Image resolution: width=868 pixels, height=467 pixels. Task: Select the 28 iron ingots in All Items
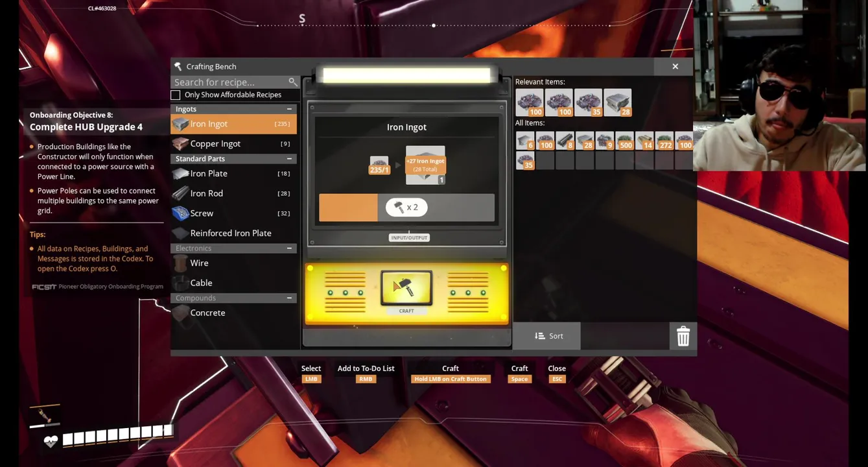pyautogui.click(x=585, y=141)
